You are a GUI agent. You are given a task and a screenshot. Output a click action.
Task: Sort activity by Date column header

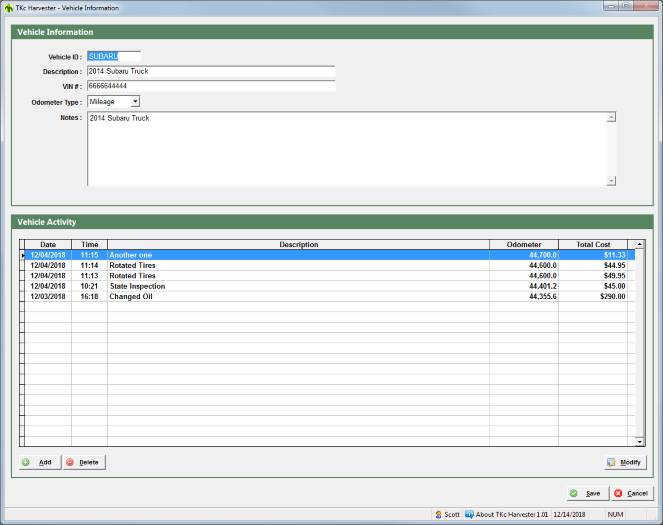[47, 244]
